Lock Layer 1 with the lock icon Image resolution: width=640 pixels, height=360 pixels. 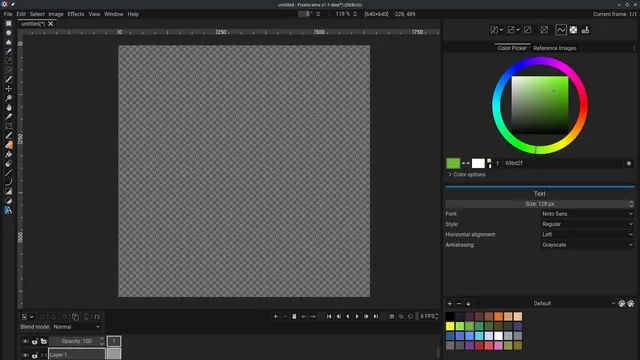(x=35, y=355)
